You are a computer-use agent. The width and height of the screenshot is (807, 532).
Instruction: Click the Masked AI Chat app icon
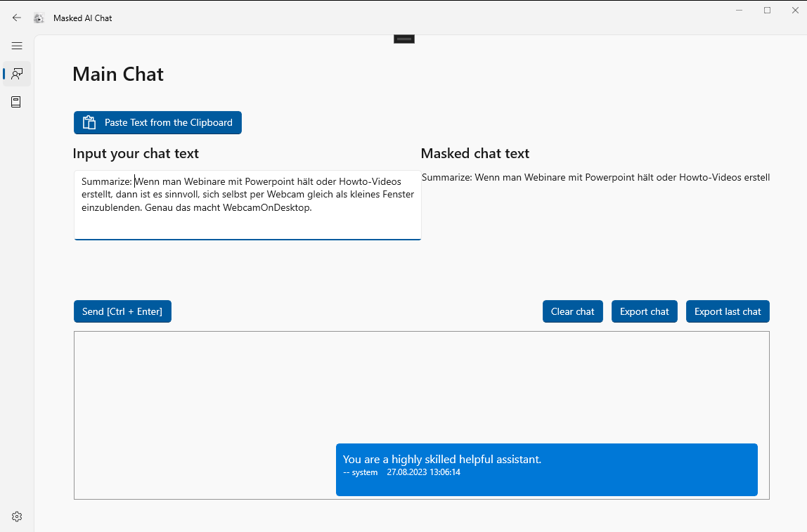click(x=39, y=18)
